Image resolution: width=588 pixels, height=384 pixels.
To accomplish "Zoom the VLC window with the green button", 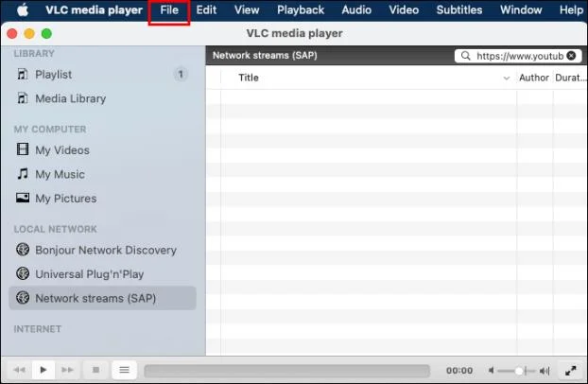I will click(x=46, y=33).
